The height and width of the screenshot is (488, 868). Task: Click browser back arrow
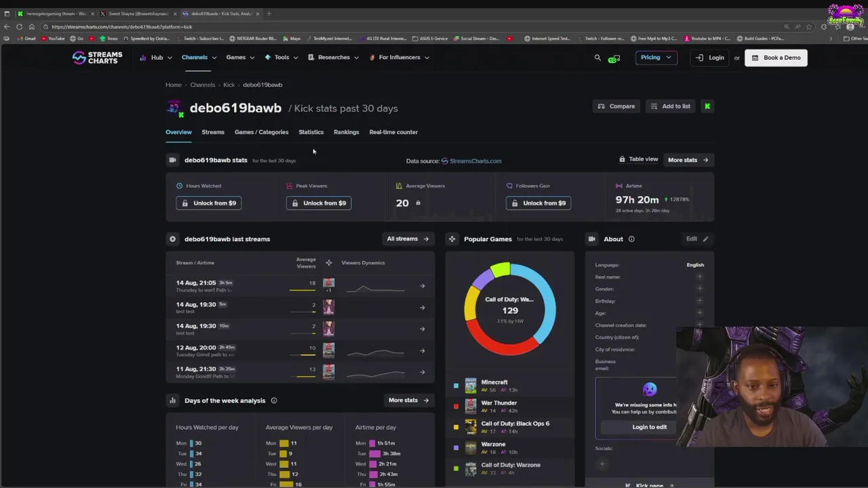point(7,26)
